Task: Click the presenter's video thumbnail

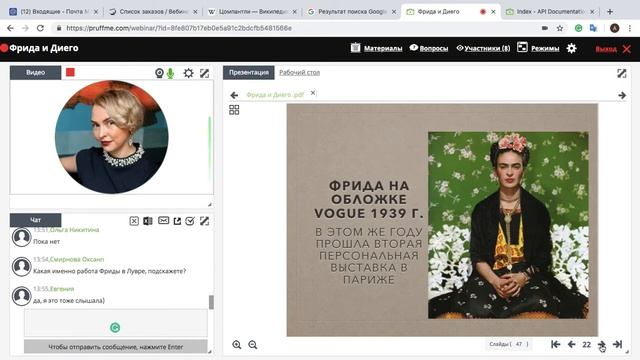Action: point(112,137)
